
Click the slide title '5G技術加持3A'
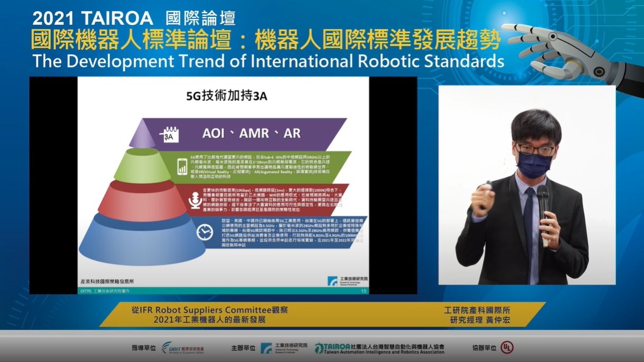(227, 97)
